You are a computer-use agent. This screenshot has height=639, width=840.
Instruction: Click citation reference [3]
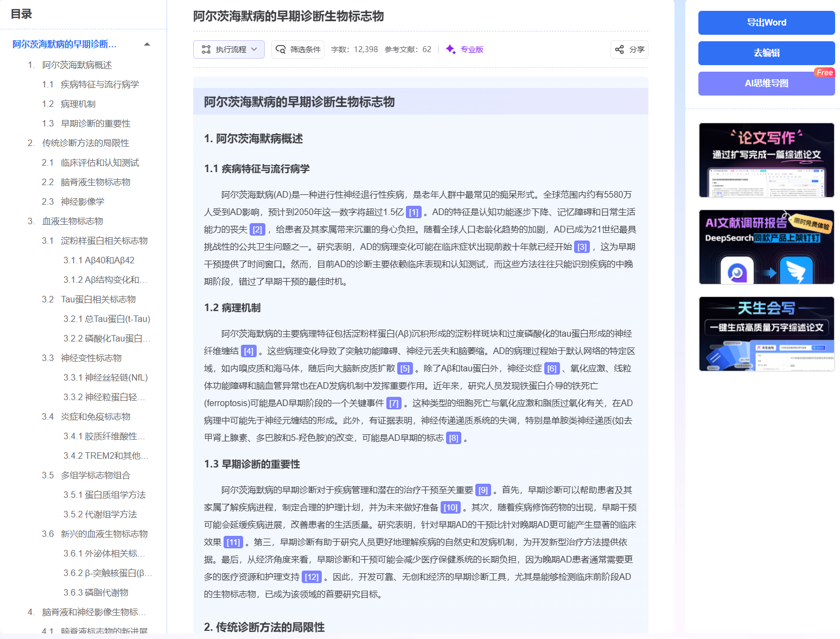click(582, 247)
